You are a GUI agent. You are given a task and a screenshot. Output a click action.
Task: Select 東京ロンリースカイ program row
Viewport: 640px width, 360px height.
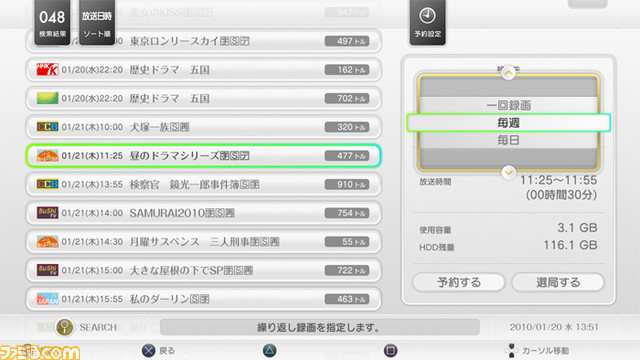click(x=204, y=41)
